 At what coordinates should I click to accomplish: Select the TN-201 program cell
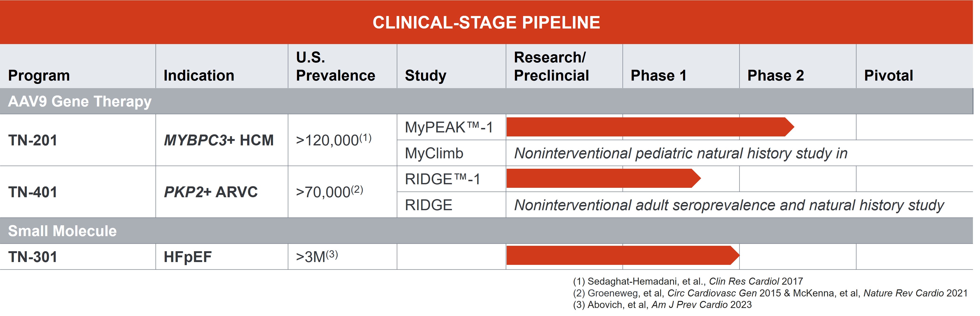(x=33, y=140)
